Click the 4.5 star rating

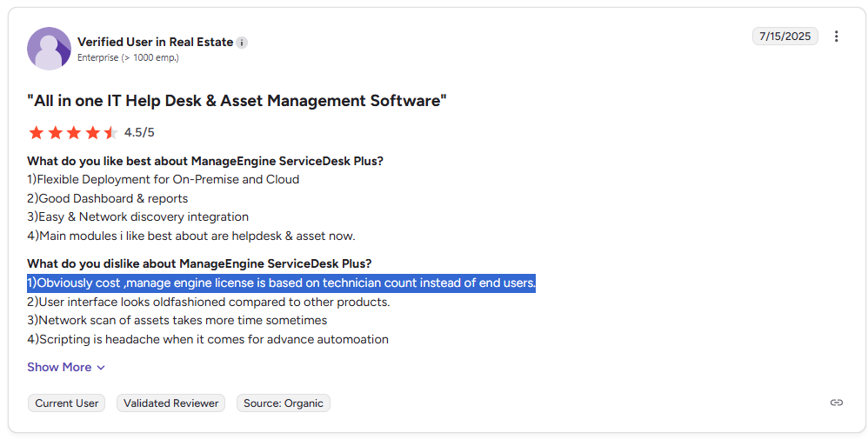pyautogui.click(x=73, y=133)
